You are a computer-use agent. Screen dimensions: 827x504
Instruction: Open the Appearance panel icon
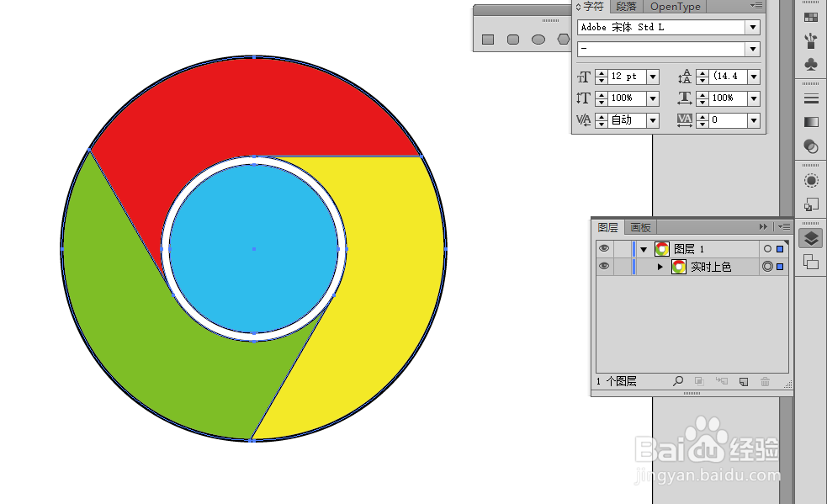811,181
